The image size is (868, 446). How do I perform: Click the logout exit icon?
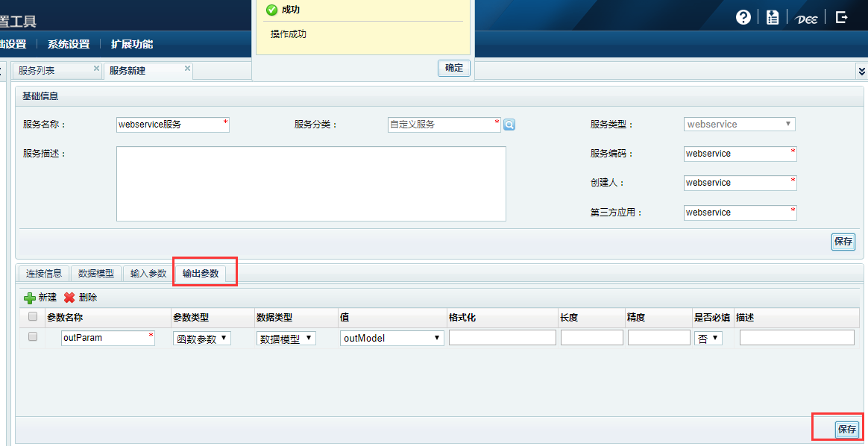[x=841, y=17]
